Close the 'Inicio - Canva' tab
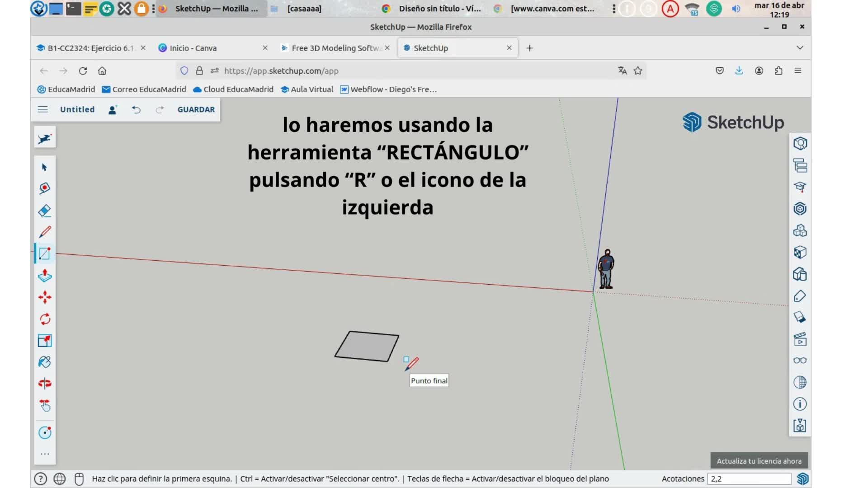The height and width of the screenshot is (488, 868). 265,48
